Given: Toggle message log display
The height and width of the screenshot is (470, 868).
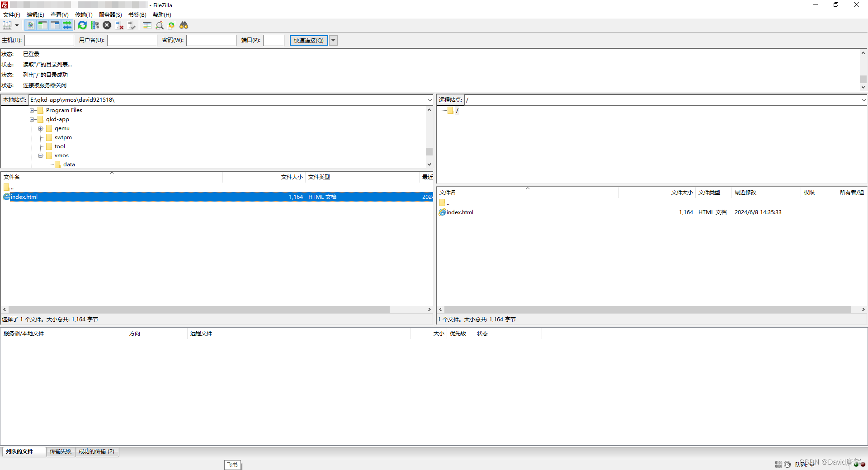Looking at the screenshot, I should 30,25.
